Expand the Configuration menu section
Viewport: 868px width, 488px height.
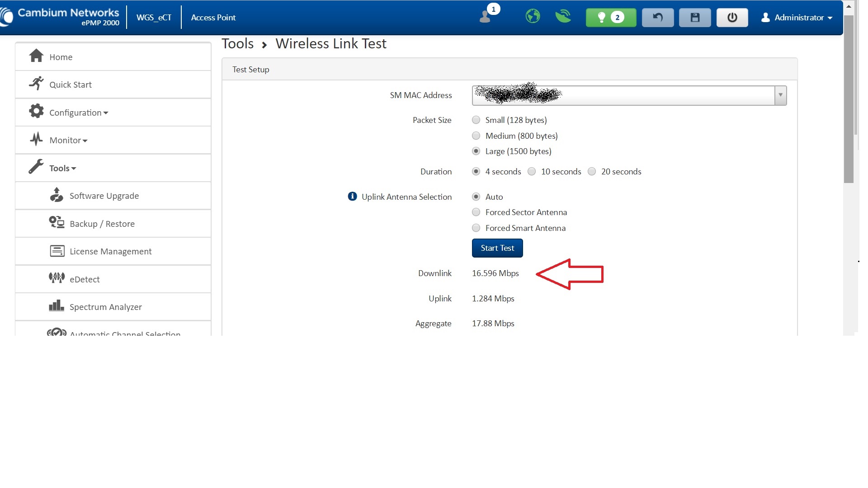point(79,113)
